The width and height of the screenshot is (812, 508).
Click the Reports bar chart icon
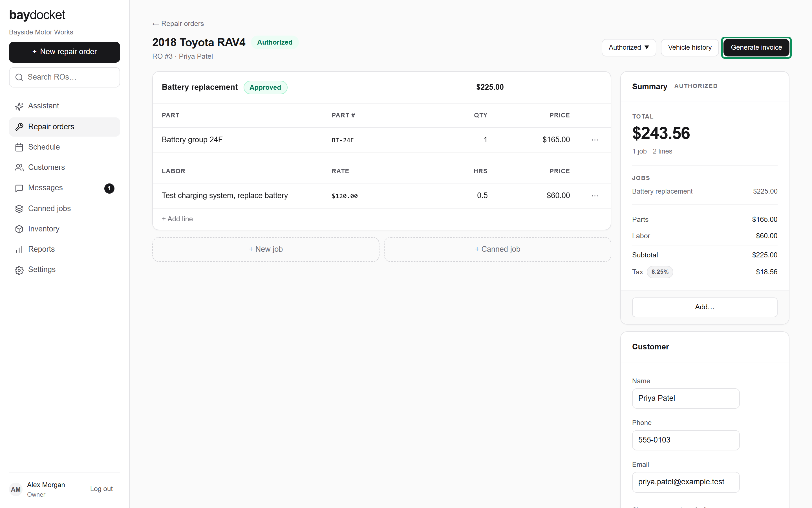coord(19,249)
